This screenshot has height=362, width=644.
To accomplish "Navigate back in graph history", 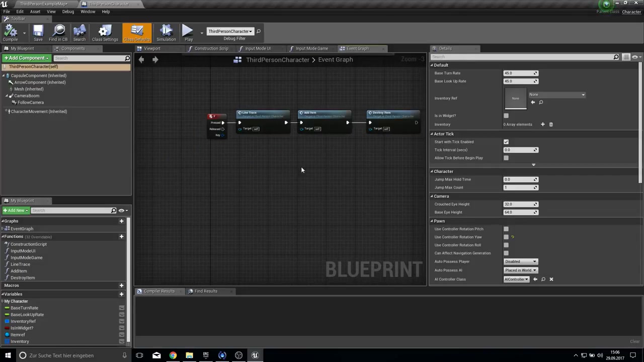I will [141, 59].
